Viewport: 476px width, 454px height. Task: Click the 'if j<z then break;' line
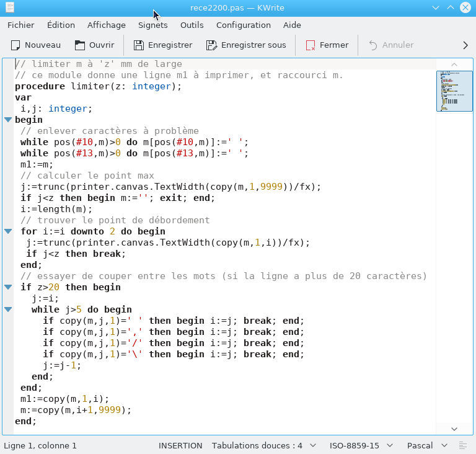point(76,254)
